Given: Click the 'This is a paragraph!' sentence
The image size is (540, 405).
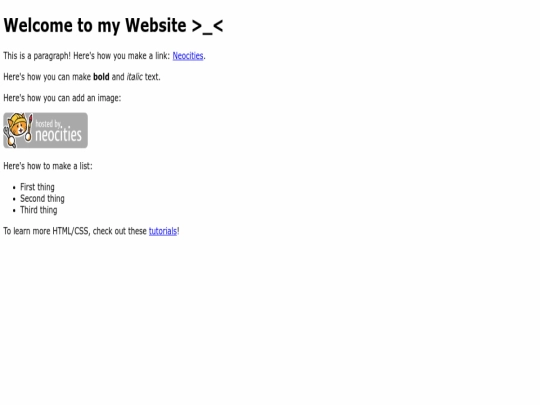Looking at the screenshot, I should tap(37, 56).
